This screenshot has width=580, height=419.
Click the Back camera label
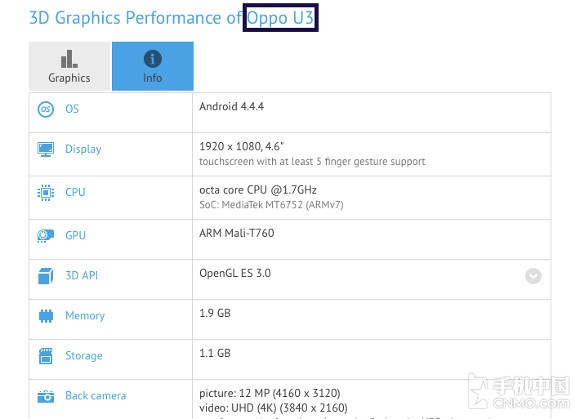96,396
